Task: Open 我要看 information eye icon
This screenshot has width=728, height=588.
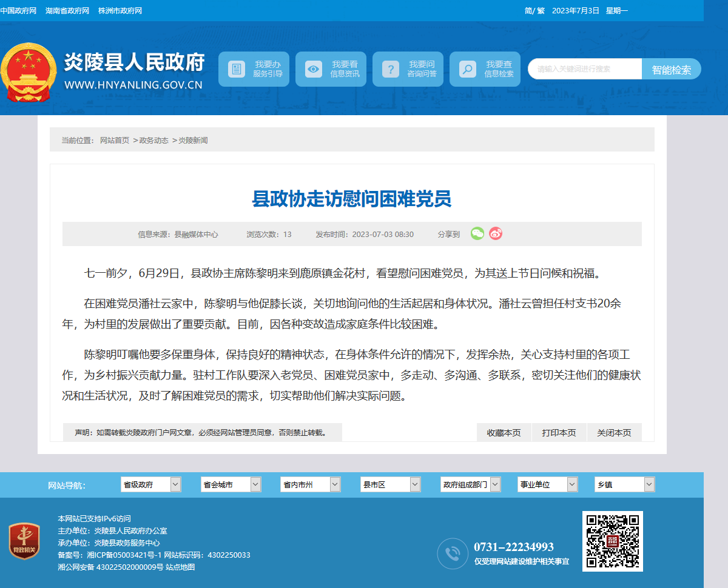Action: (x=314, y=69)
